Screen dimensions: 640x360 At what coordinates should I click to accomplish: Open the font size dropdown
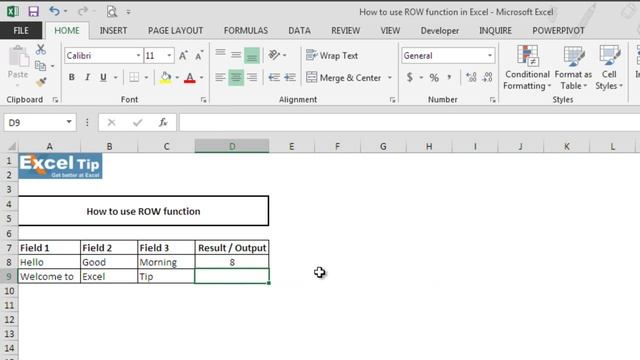click(169, 56)
